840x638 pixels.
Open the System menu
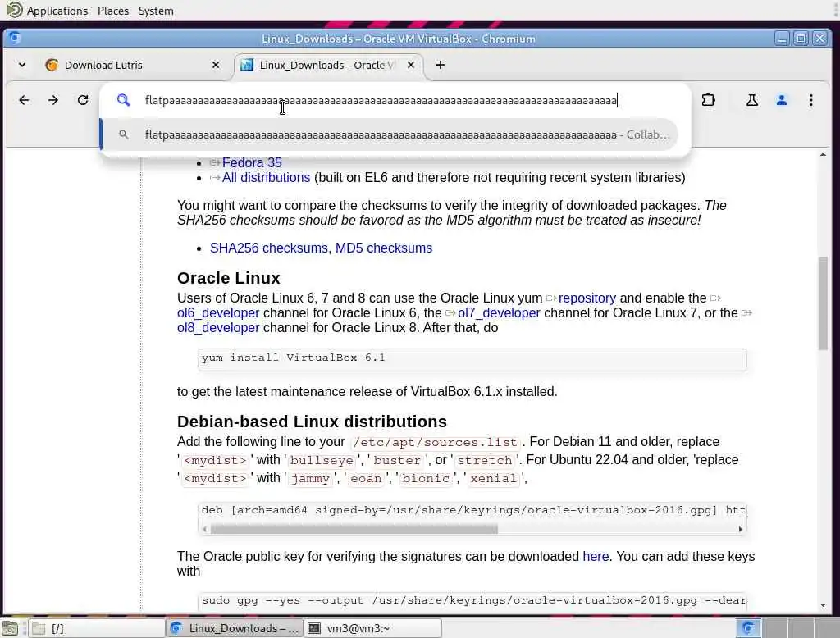point(156,11)
